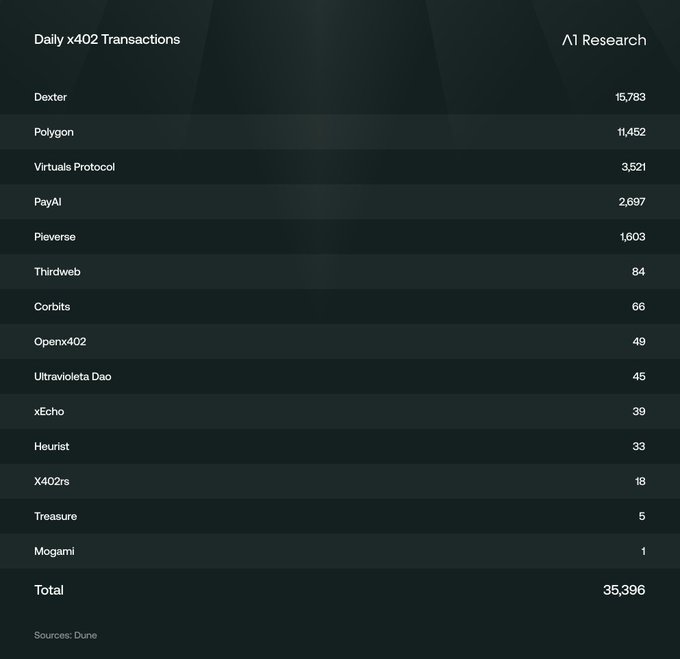This screenshot has height=659, width=680.
Task: Click the Total value 35,396
Action: point(624,590)
